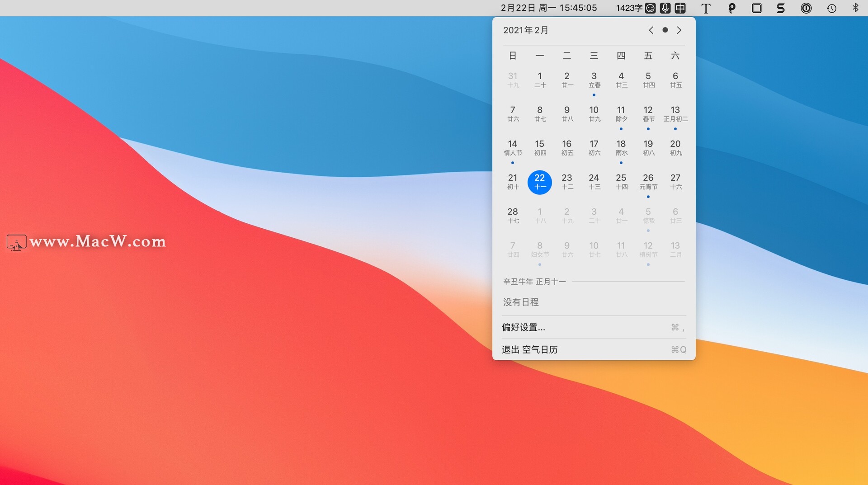This screenshot has height=485, width=868.
Task: Click the 没有日程 no events text
Action: pos(521,302)
